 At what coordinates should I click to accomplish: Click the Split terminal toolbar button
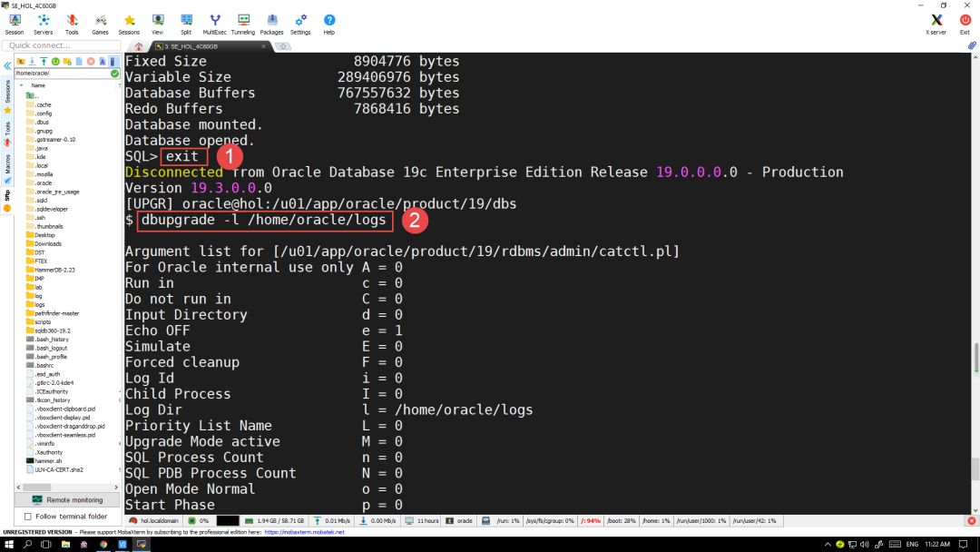tap(186, 25)
